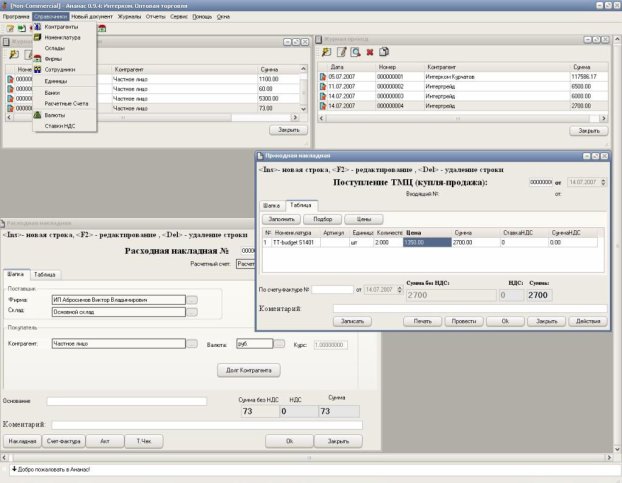Click the red X delete icon
This screenshot has width=622, height=483.
(370, 52)
